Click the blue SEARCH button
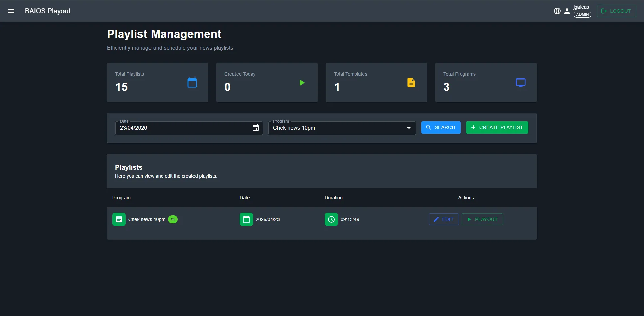Screen dimensions: 644x316 441,127
